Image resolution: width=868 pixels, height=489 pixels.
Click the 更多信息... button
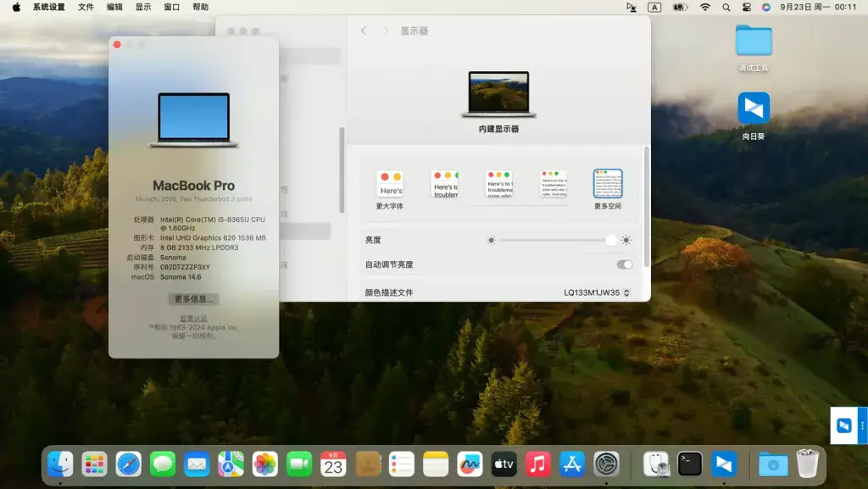[194, 298]
